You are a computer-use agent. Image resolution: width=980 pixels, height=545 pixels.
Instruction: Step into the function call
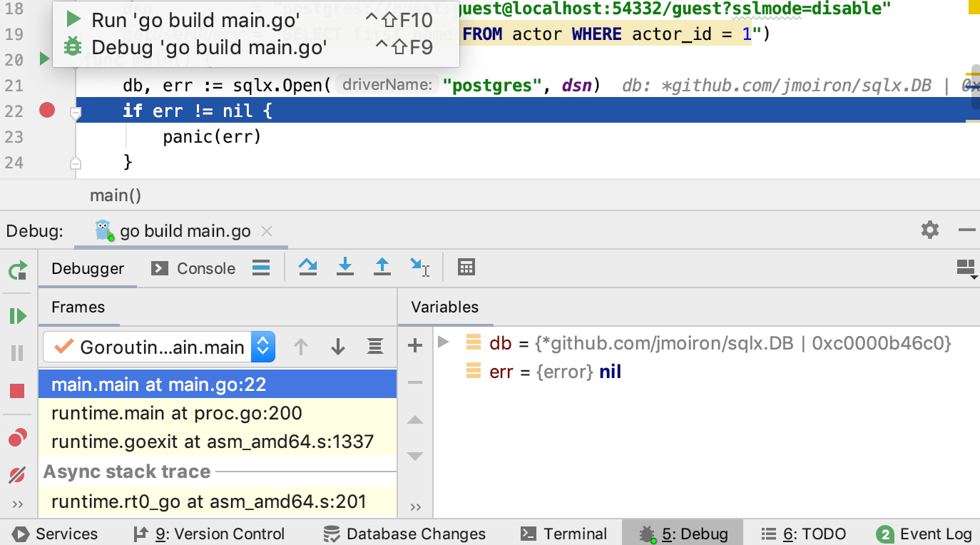(x=345, y=266)
